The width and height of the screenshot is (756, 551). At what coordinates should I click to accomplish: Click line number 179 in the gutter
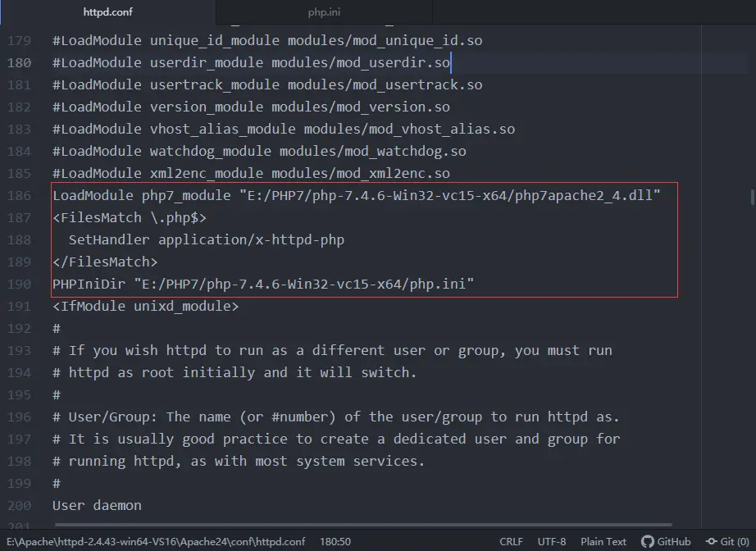click(20, 40)
